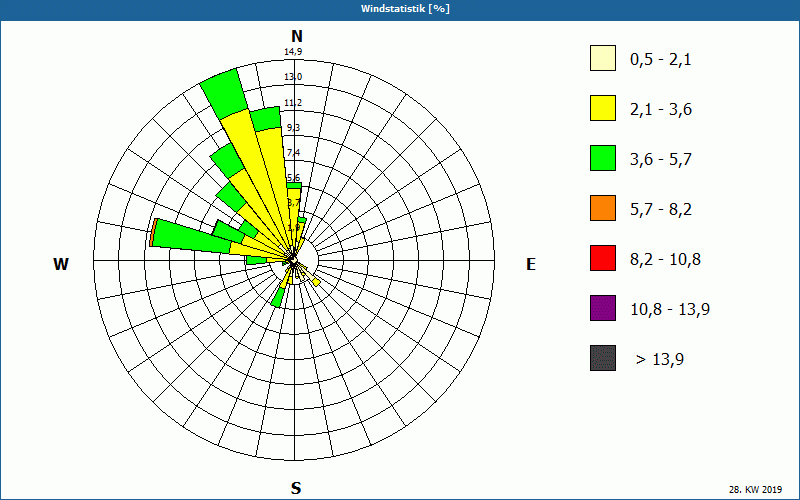Click the pale yellow 0,5 - 2,1 legend swatch
The height and width of the screenshot is (500, 800).
[x=603, y=58]
